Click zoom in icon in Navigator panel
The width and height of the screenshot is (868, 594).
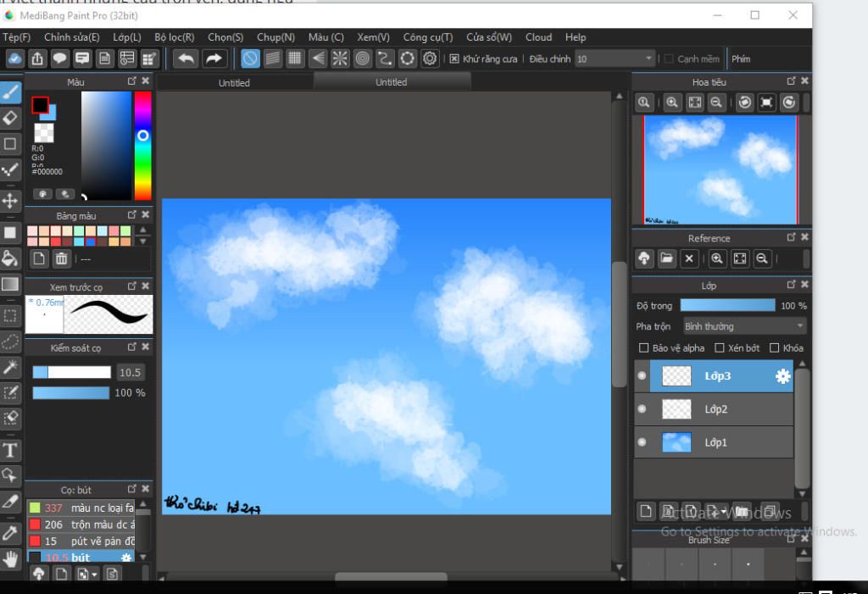pos(672,103)
